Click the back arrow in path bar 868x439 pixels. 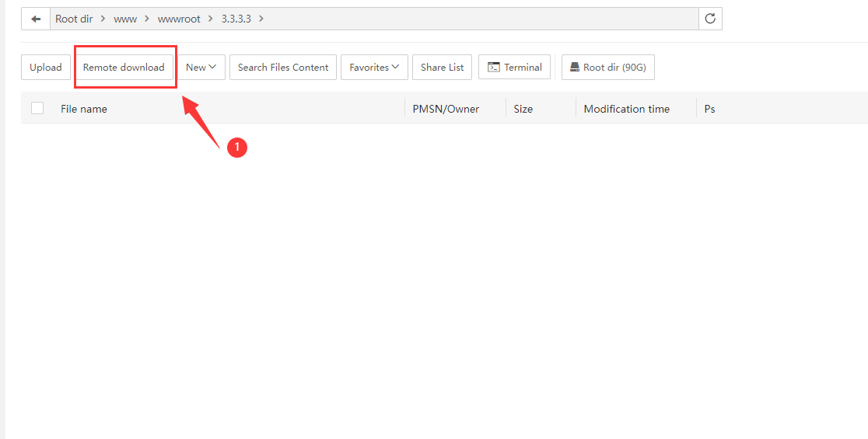tap(36, 19)
